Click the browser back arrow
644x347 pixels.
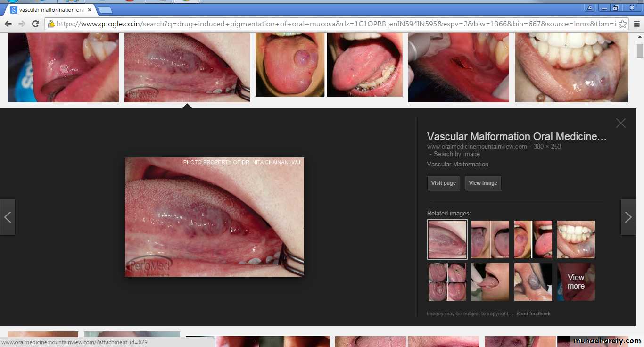[8, 24]
